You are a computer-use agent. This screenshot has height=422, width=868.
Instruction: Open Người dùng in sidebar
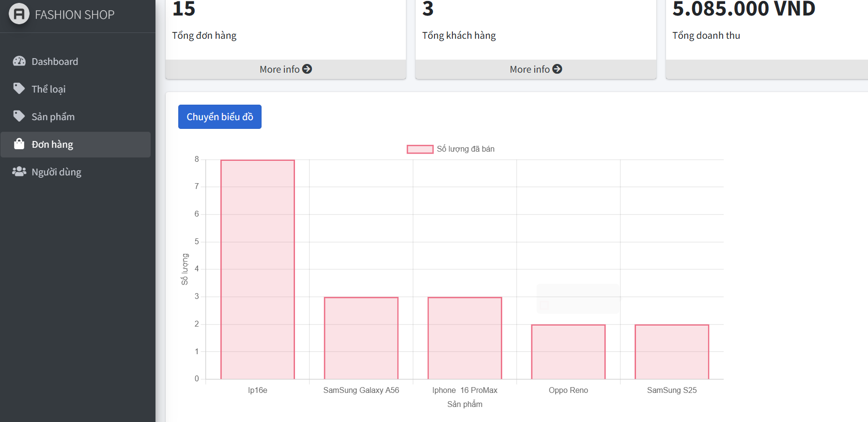pyautogui.click(x=76, y=172)
